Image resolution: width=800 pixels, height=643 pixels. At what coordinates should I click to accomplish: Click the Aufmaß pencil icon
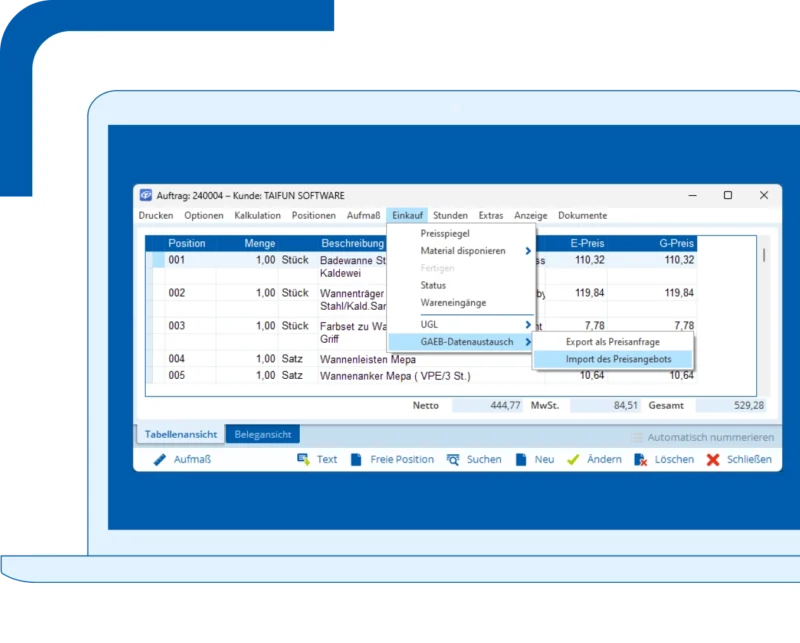(x=159, y=460)
